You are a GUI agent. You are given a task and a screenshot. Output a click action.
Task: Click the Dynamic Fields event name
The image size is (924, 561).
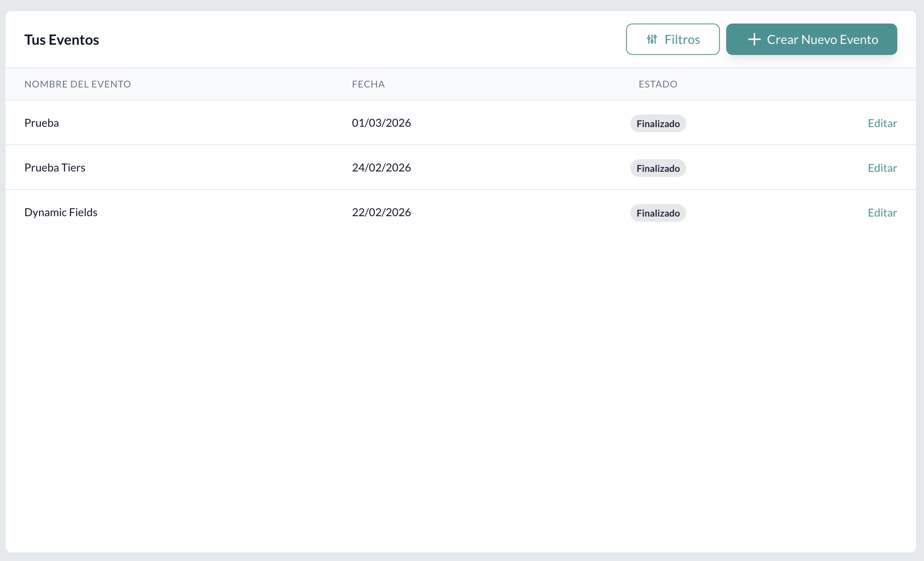61,212
